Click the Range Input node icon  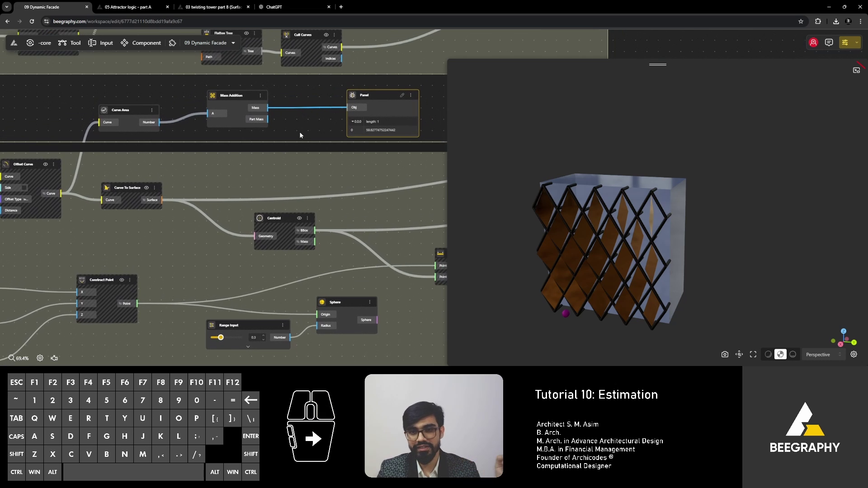tap(212, 325)
